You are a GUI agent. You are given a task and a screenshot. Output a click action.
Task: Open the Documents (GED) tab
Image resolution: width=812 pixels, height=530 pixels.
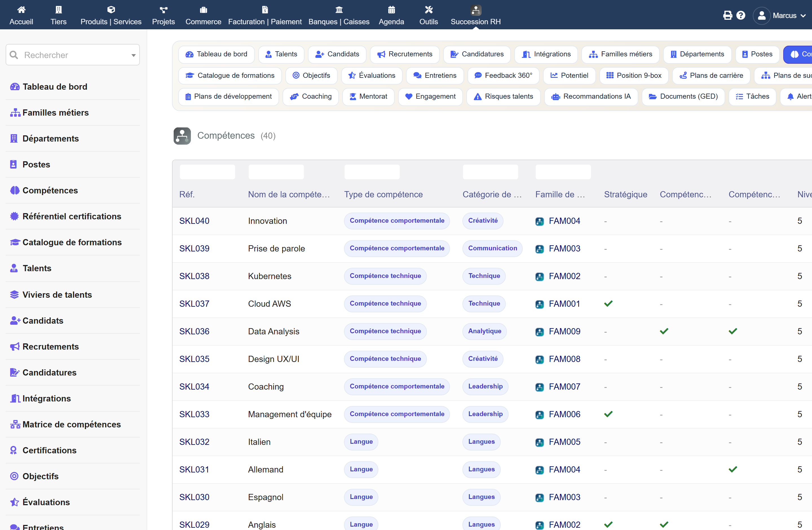(x=683, y=96)
